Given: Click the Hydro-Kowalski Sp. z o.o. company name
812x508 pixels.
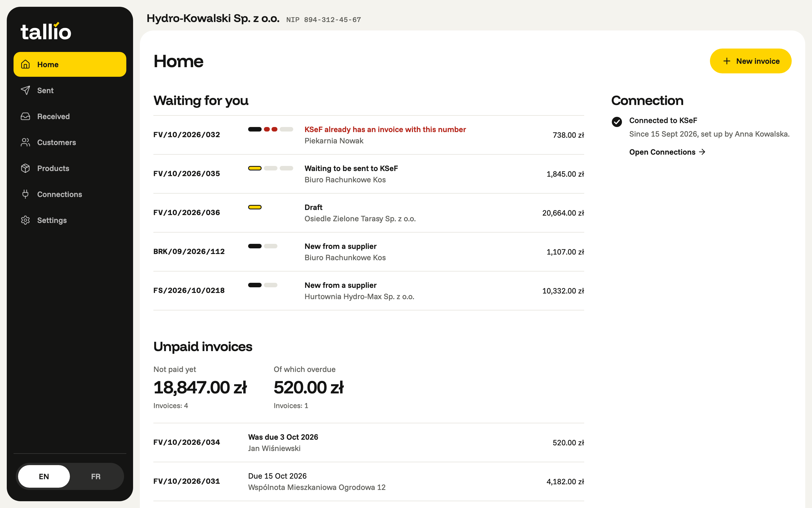Looking at the screenshot, I should (x=213, y=18).
